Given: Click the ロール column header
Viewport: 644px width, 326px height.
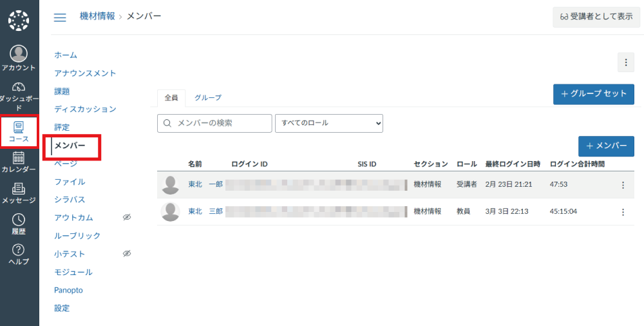Looking at the screenshot, I should [x=466, y=164].
